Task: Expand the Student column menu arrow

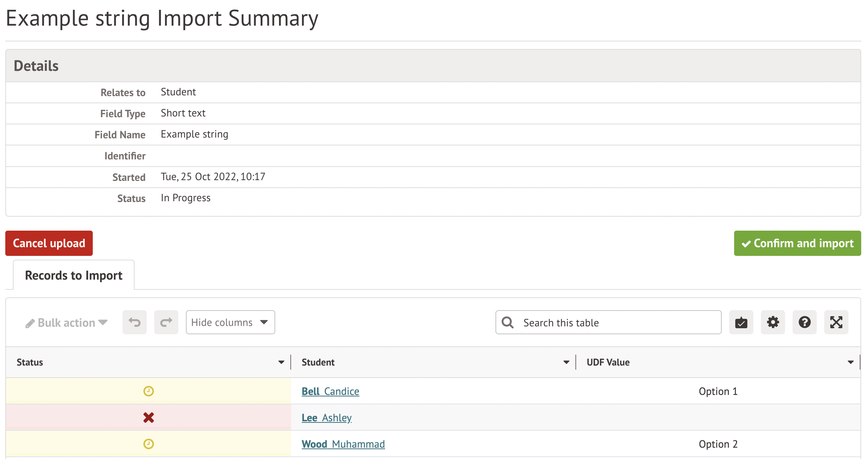Action: [566, 362]
